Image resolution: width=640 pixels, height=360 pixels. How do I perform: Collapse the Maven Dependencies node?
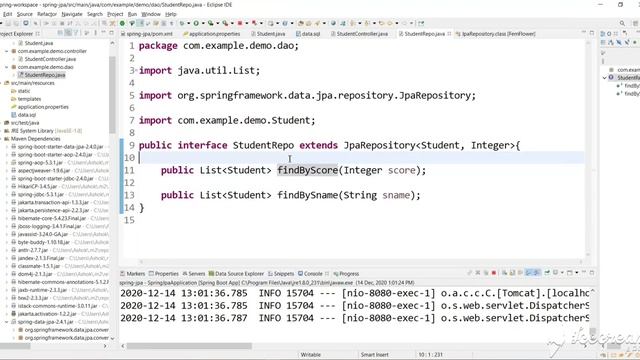[1, 139]
